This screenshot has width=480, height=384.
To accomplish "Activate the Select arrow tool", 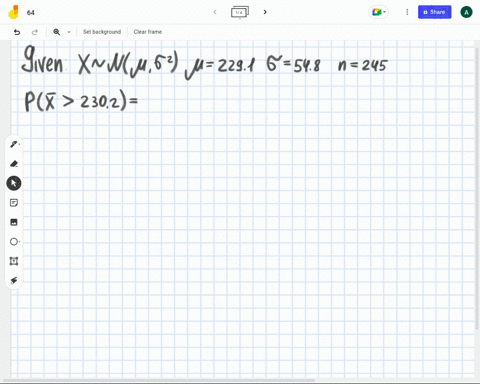I will (x=14, y=183).
